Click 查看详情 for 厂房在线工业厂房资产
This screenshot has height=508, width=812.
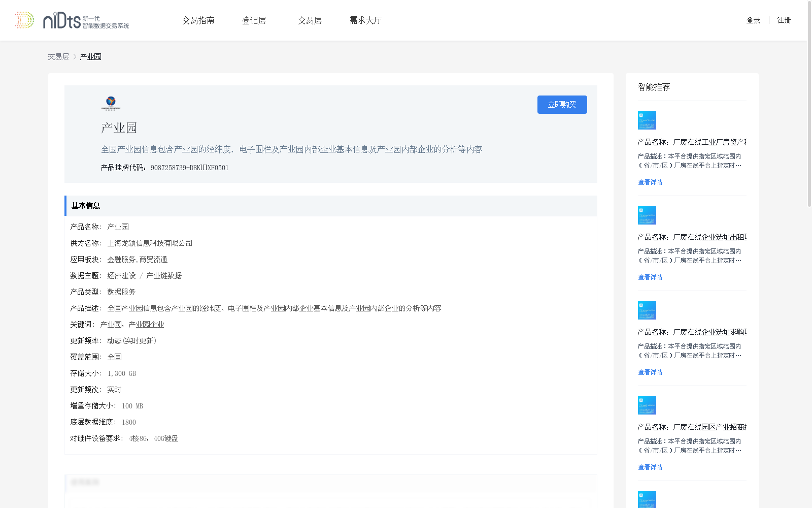click(x=650, y=182)
